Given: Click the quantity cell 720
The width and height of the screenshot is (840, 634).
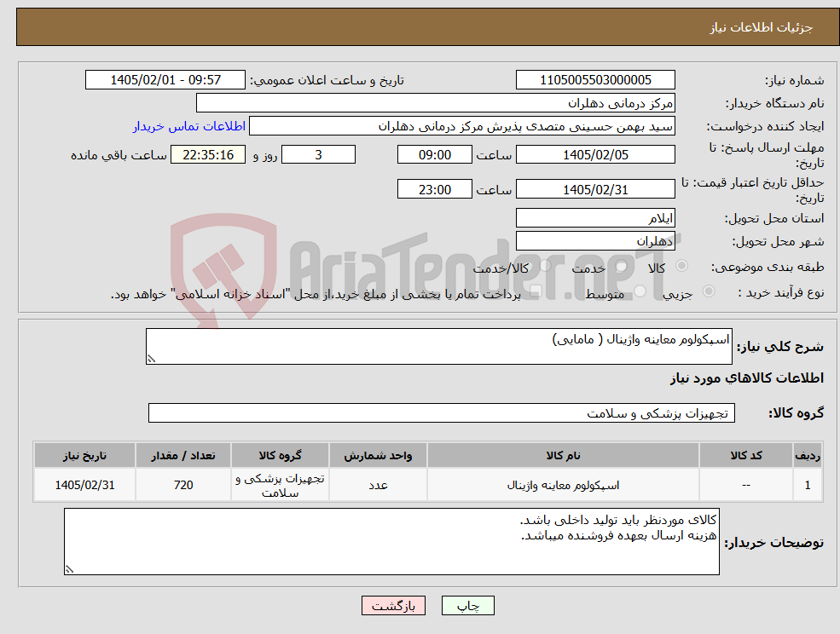Looking at the screenshot, I should coord(183,485).
